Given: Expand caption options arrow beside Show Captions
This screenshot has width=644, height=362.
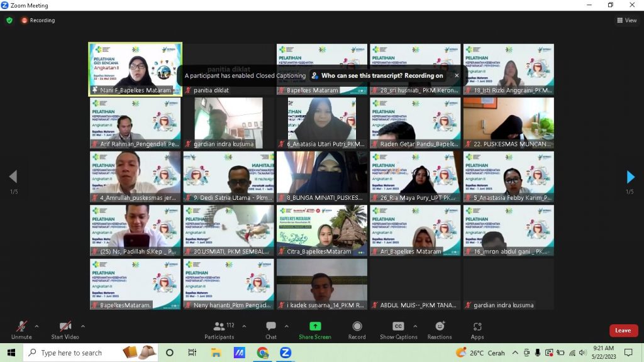Looking at the screenshot, I should (x=415, y=326).
